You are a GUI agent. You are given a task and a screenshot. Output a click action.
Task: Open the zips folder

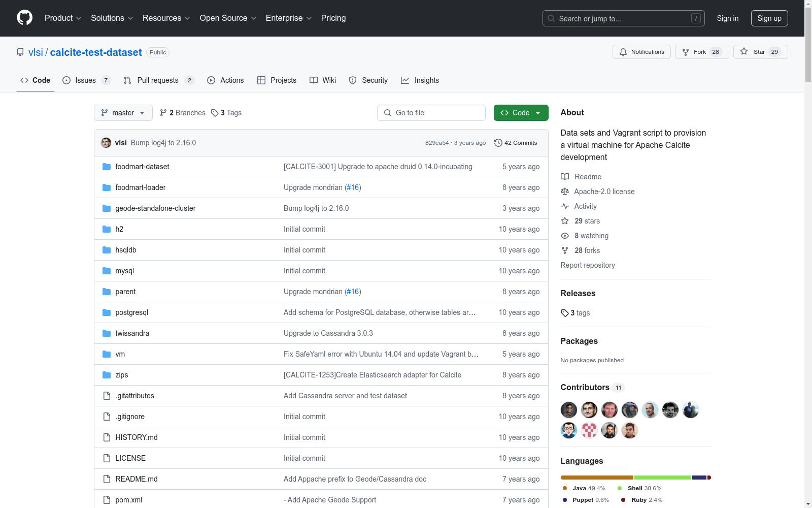click(x=122, y=375)
